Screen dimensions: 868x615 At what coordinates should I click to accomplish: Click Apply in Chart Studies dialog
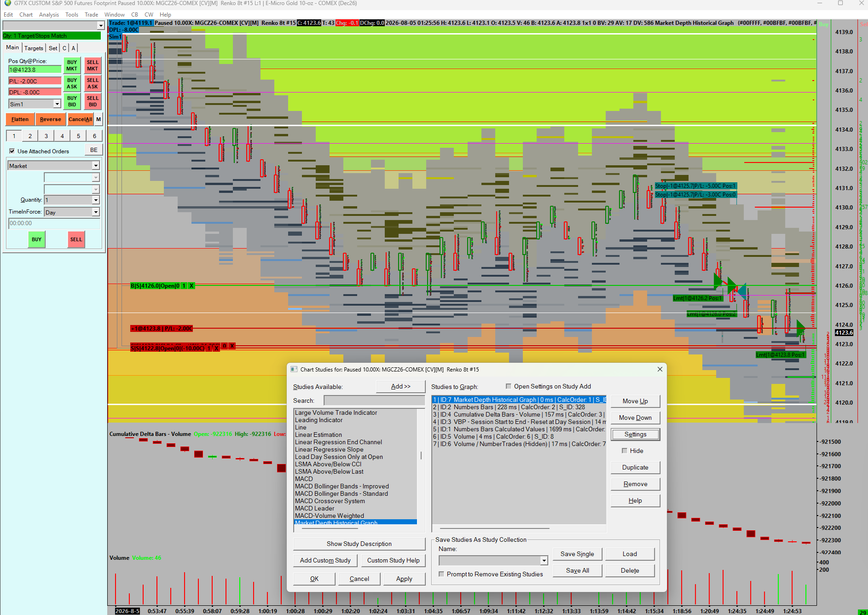pyautogui.click(x=404, y=579)
